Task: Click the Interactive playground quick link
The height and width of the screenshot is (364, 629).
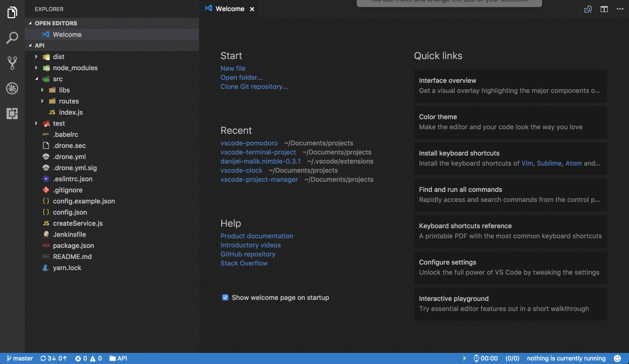Action: pos(511,304)
